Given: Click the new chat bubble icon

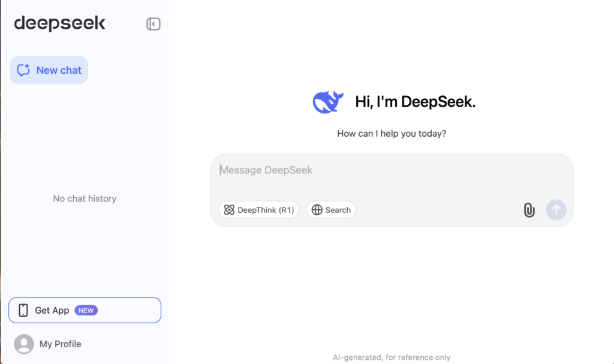Looking at the screenshot, I should coord(23,70).
